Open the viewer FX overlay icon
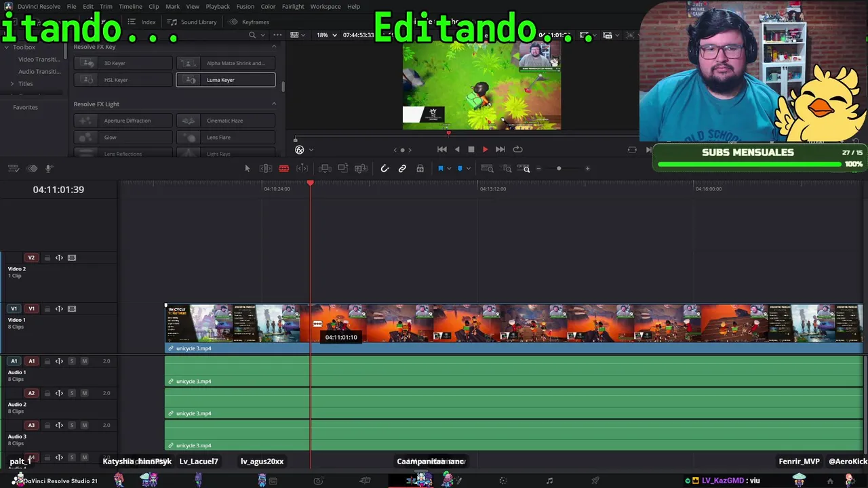 (x=300, y=150)
